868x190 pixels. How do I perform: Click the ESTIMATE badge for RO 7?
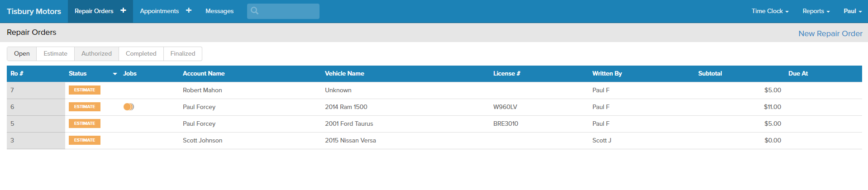tap(85, 90)
